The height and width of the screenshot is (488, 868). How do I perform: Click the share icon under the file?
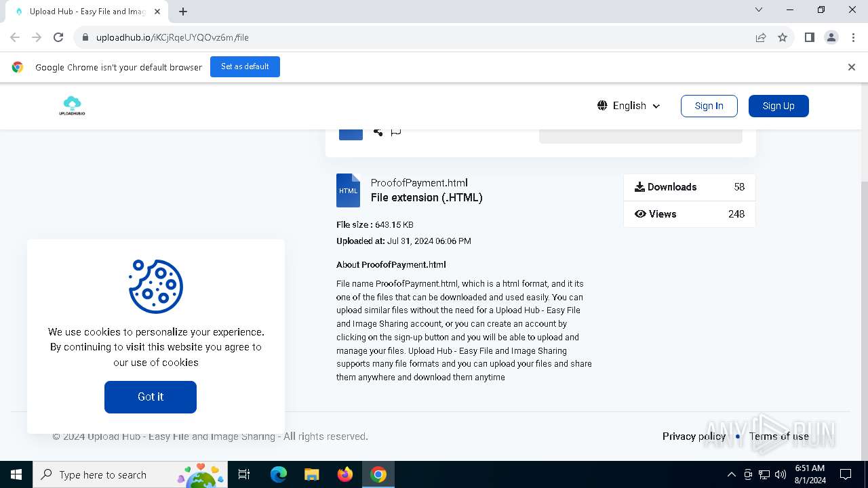[378, 131]
